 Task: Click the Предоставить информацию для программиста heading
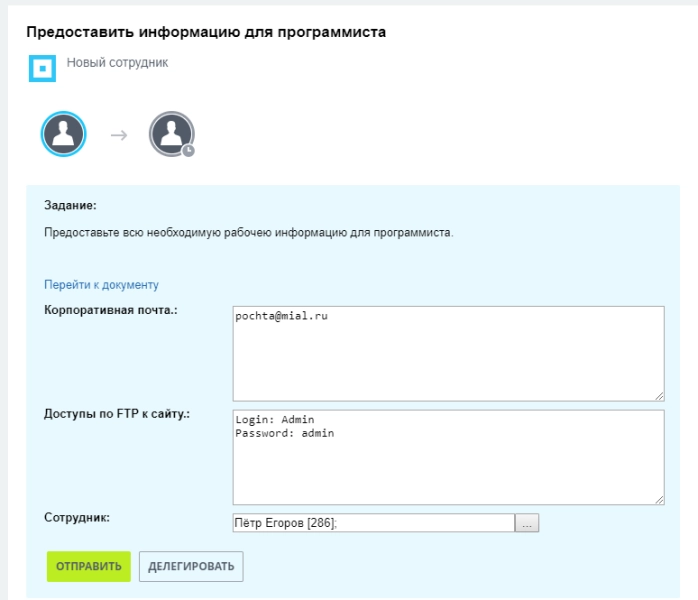pos(206,32)
